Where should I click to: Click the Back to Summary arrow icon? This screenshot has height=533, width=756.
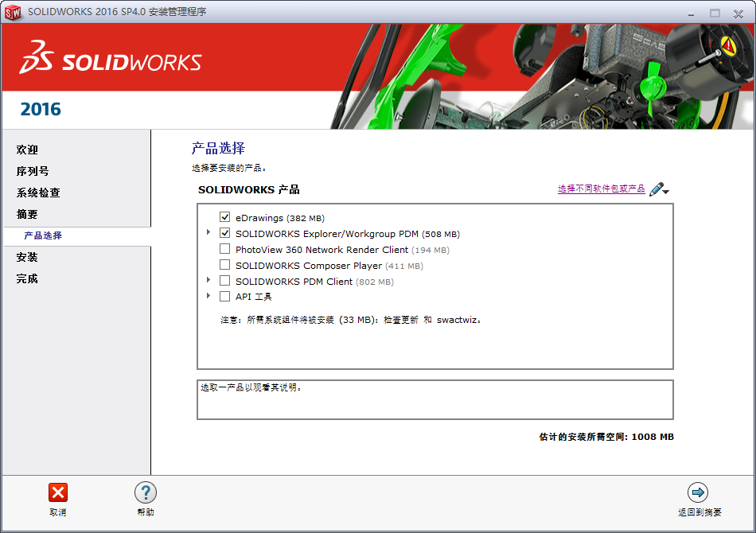pyautogui.click(x=698, y=492)
